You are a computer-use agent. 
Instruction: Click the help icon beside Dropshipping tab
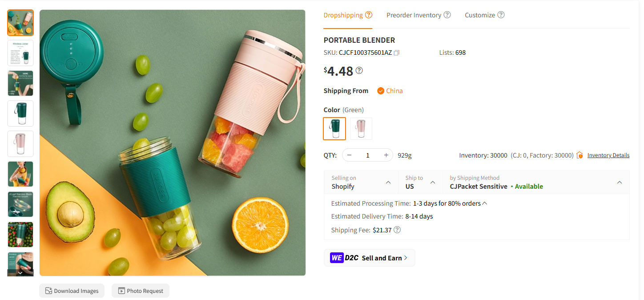click(x=369, y=14)
